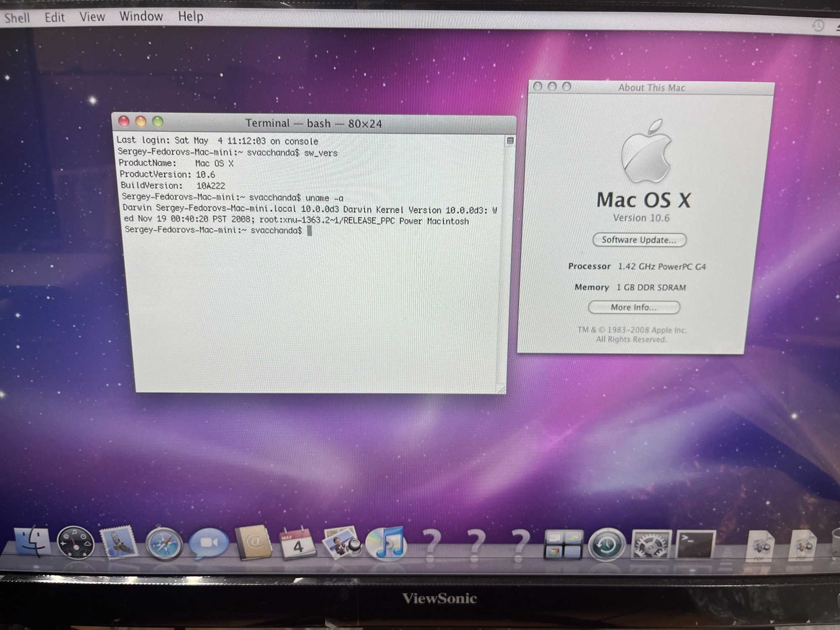The image size is (840, 630).
Task: Launch Dashboard from the dock
Action: coord(76,543)
